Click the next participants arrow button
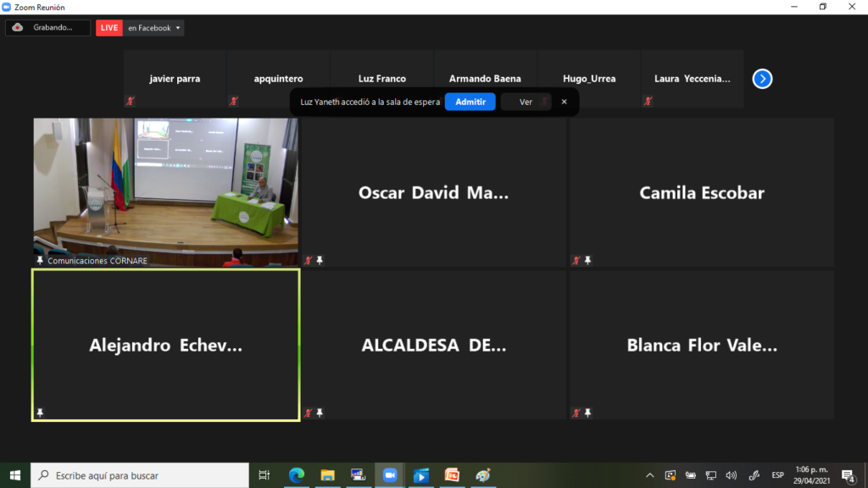Image resolution: width=868 pixels, height=488 pixels. [x=762, y=79]
